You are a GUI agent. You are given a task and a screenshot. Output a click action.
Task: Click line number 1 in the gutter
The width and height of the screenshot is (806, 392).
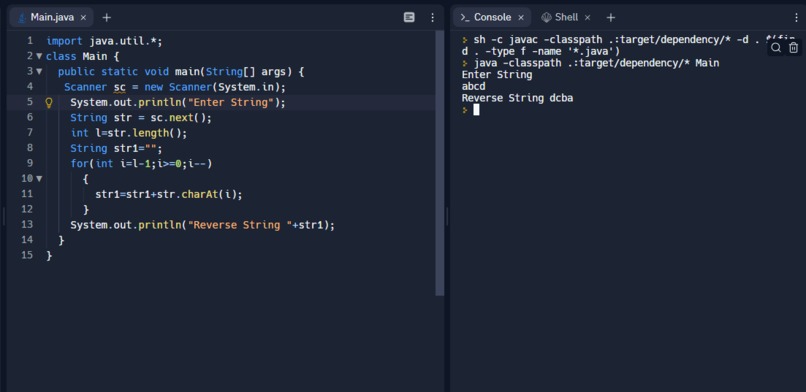pos(30,41)
